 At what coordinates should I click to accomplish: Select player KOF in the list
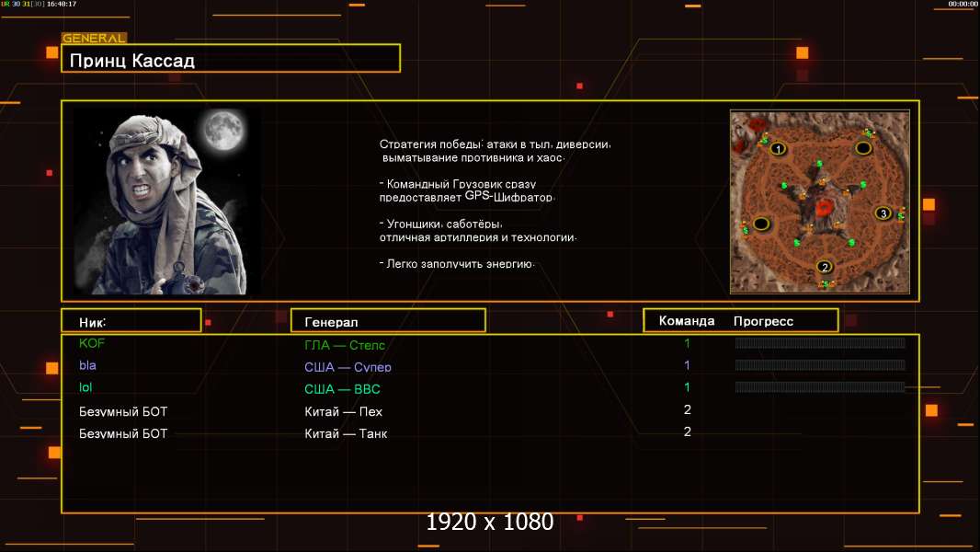93,344
